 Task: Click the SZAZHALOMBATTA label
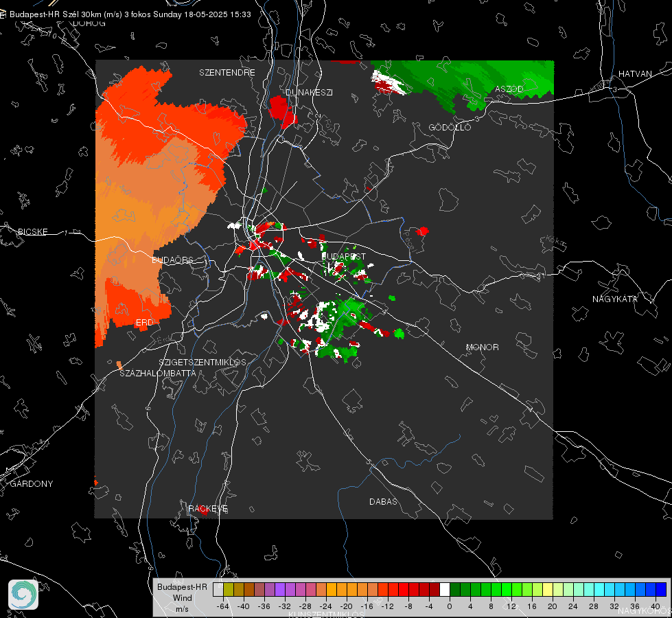[x=158, y=373]
